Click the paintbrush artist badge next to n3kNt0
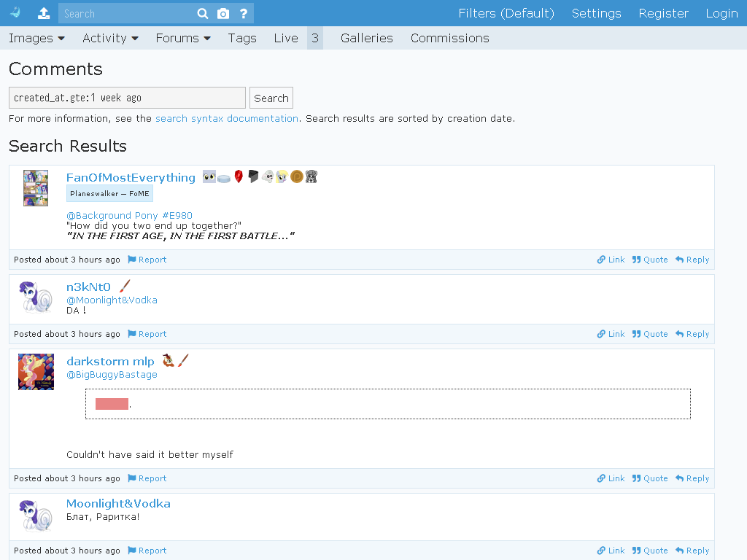The height and width of the screenshot is (560, 747). (124, 286)
